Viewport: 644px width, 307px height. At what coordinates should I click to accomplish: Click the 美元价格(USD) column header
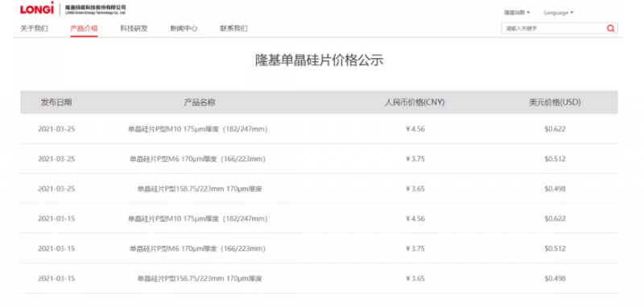[555, 102]
